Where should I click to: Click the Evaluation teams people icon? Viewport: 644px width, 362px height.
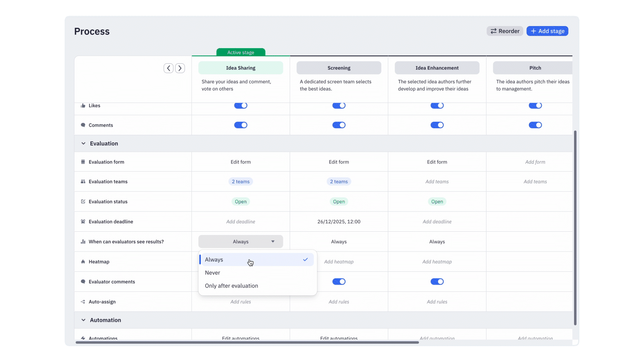83,182
